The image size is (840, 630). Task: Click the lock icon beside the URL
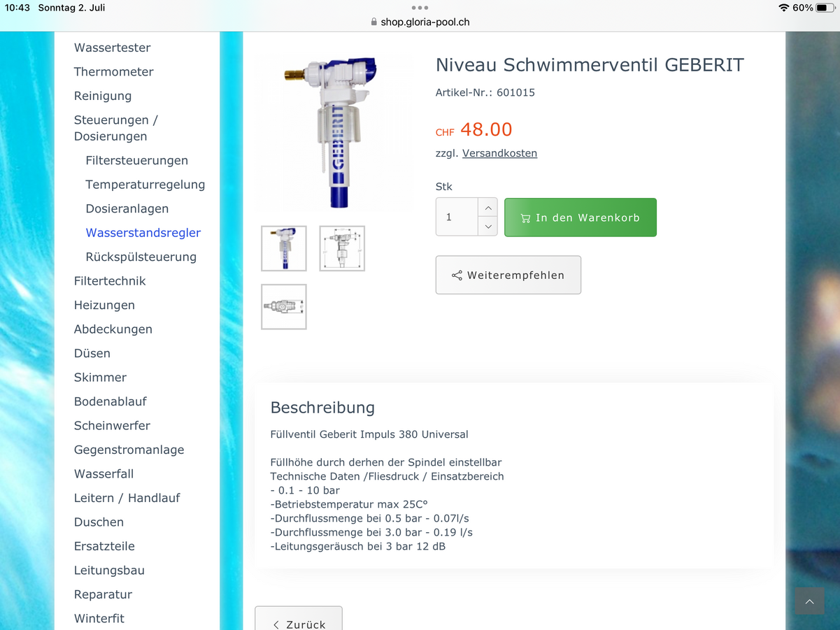[x=374, y=22]
